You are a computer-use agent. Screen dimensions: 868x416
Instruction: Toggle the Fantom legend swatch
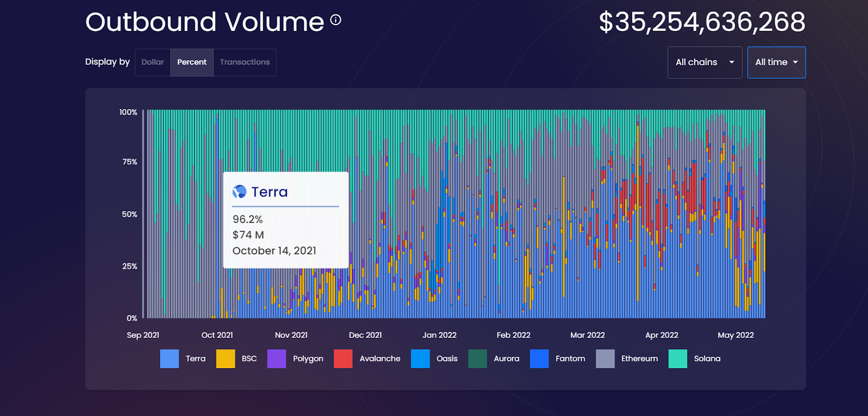539,359
